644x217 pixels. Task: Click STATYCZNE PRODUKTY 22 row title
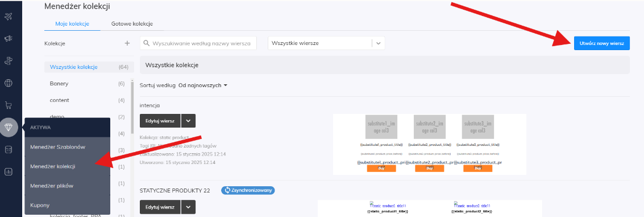[175, 191]
